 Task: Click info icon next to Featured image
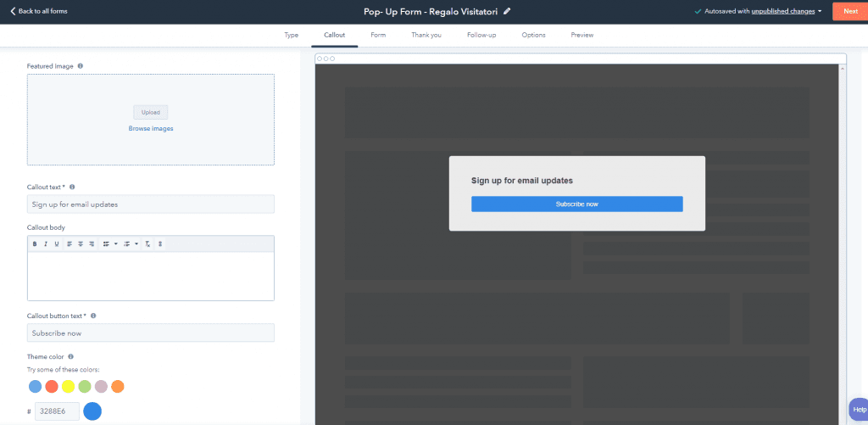point(80,65)
